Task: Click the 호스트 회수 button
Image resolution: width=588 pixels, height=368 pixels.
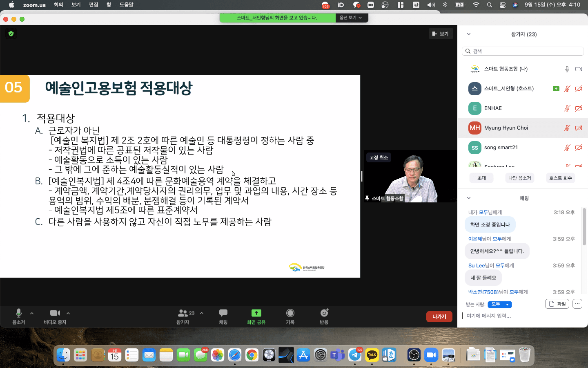Action: click(560, 178)
